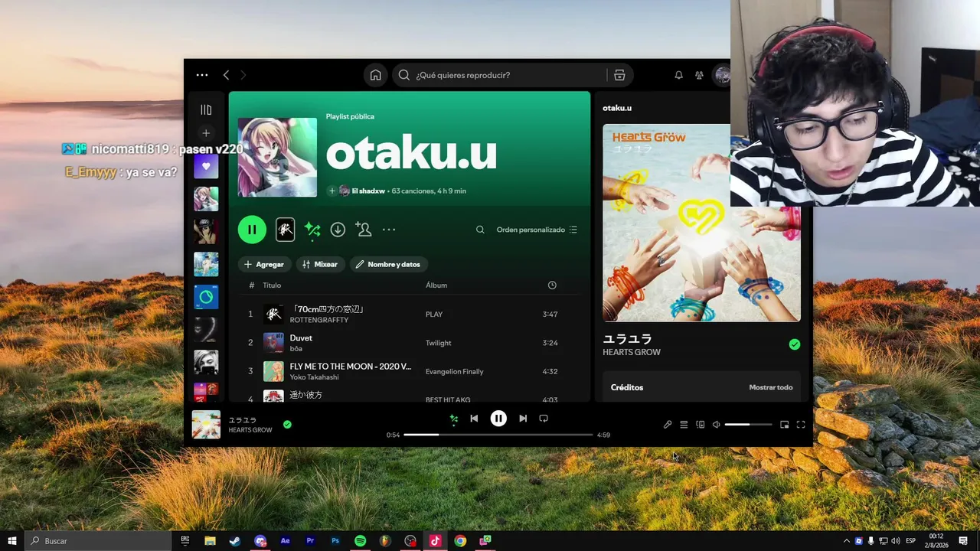Search within the playlist
The image size is (980, 551).
[480, 230]
